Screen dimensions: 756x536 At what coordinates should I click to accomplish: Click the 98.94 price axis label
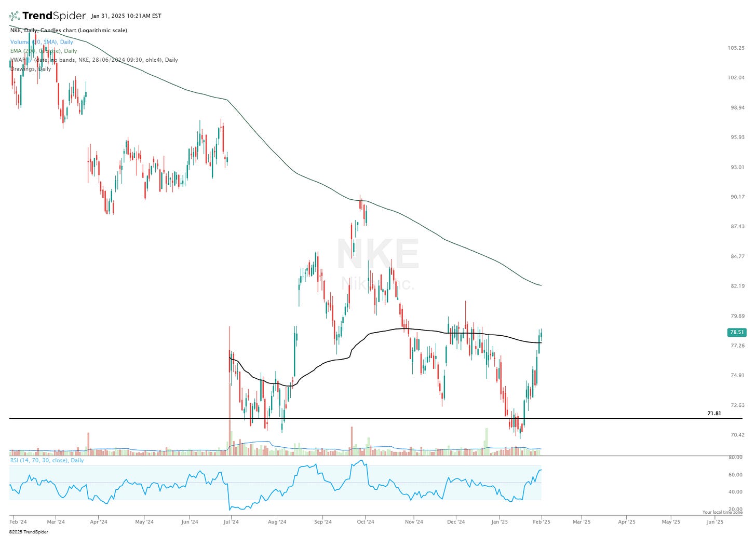(737, 107)
